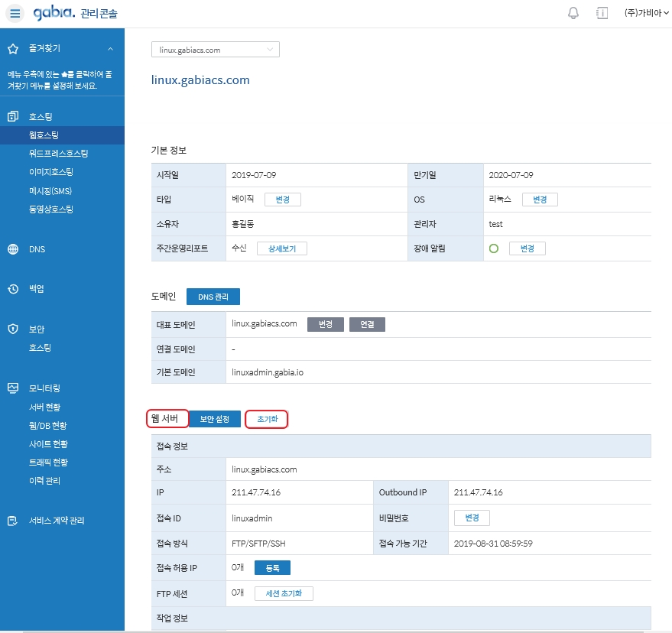Viewport: 672px width, 633px height.
Task: Click 등록 button for 접속 허용 IP
Action: (272, 568)
